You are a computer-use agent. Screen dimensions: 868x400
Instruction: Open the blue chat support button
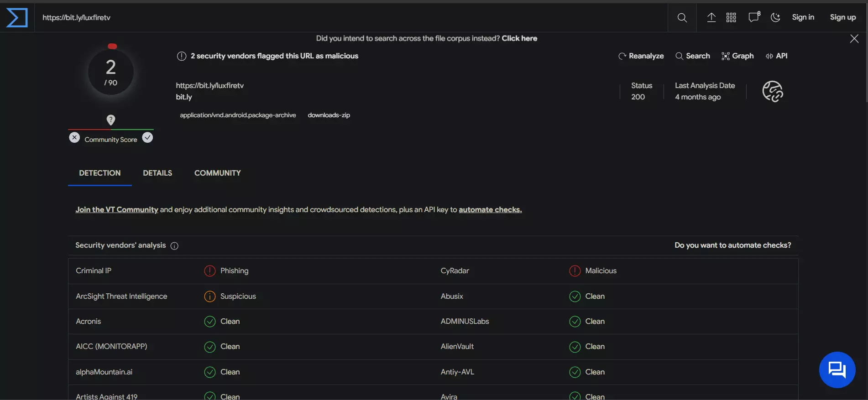(x=837, y=370)
